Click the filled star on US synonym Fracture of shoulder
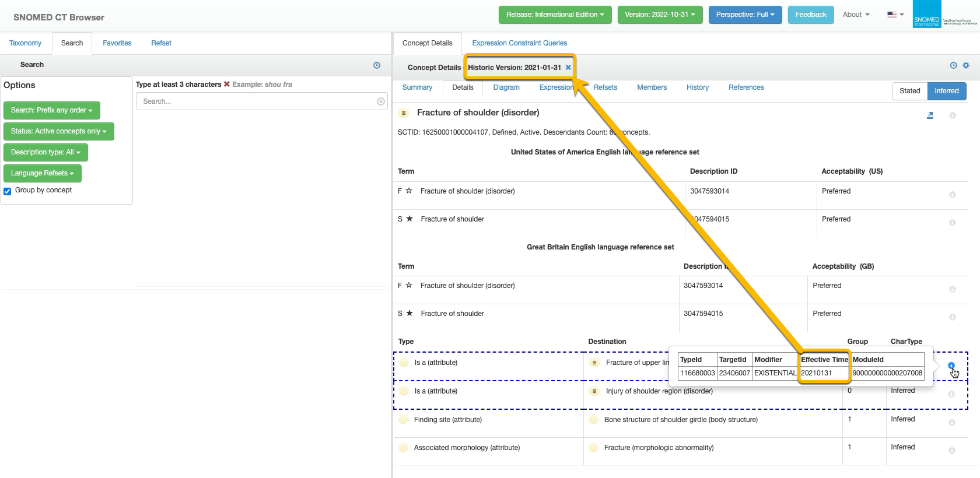This screenshot has width=980, height=478. 409,219
